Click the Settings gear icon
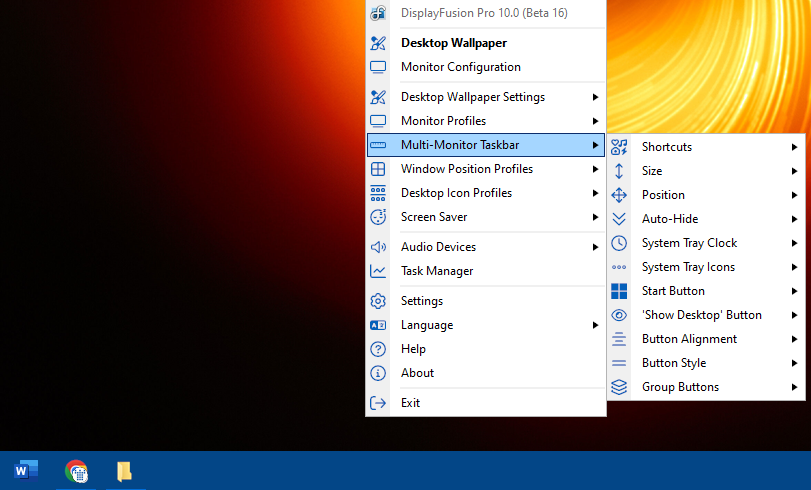 click(378, 301)
